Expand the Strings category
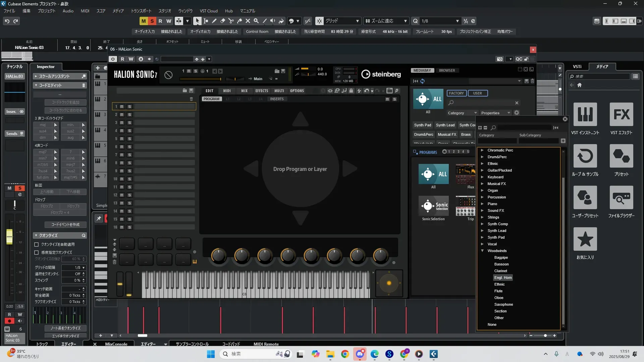The height and width of the screenshot is (362, 644). click(482, 217)
